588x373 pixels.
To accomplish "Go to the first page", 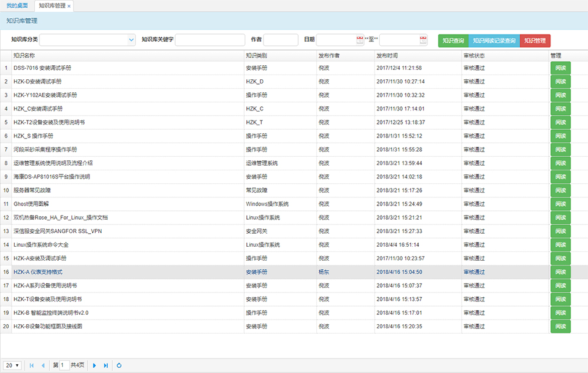I will [32, 365].
